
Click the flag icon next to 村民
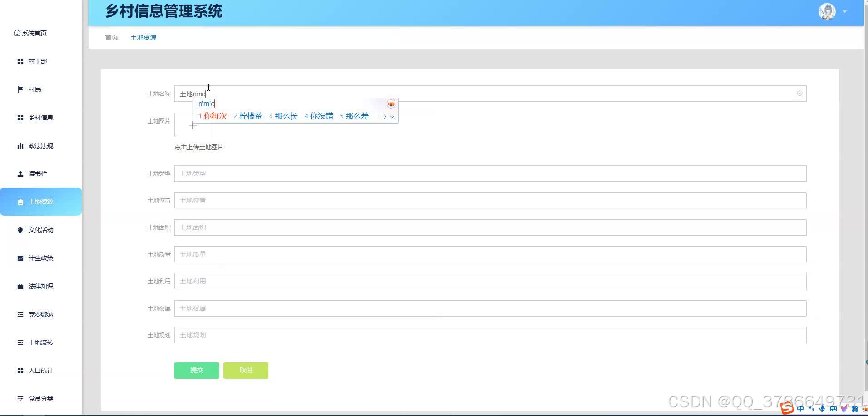(20, 89)
